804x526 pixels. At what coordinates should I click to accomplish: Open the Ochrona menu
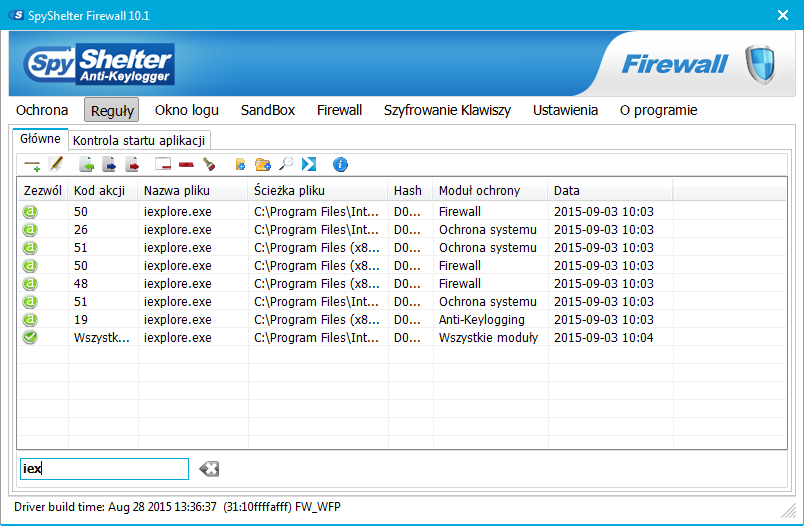(42, 110)
